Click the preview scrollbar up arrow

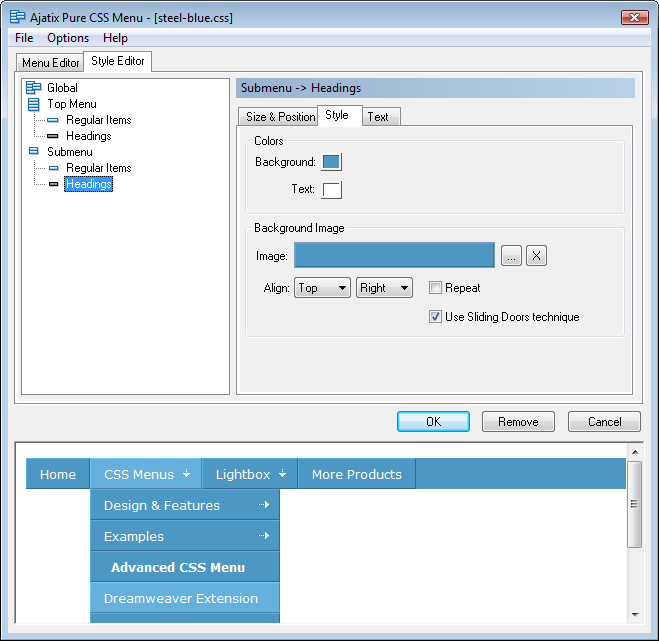click(635, 452)
